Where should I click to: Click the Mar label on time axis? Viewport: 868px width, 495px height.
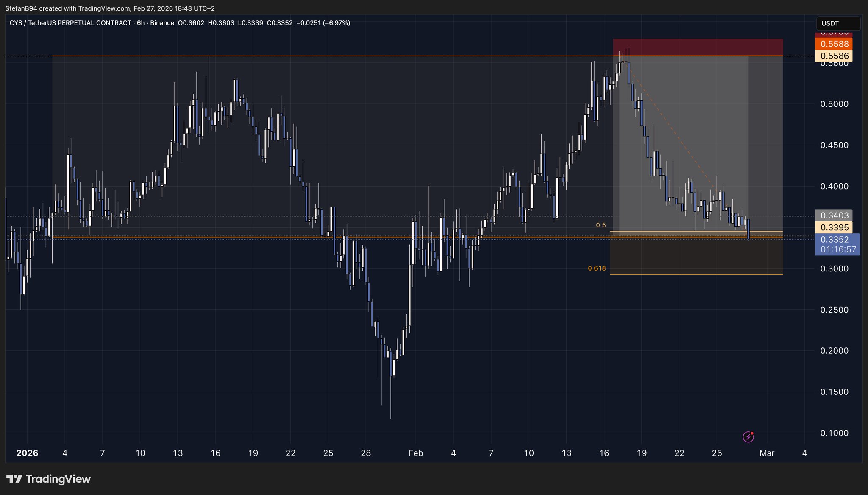click(767, 453)
